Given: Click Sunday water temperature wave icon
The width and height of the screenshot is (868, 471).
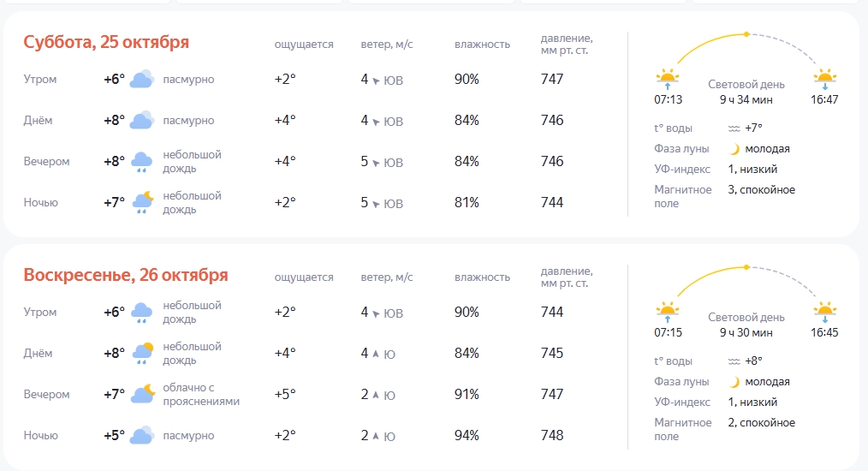Looking at the screenshot, I should [734, 361].
